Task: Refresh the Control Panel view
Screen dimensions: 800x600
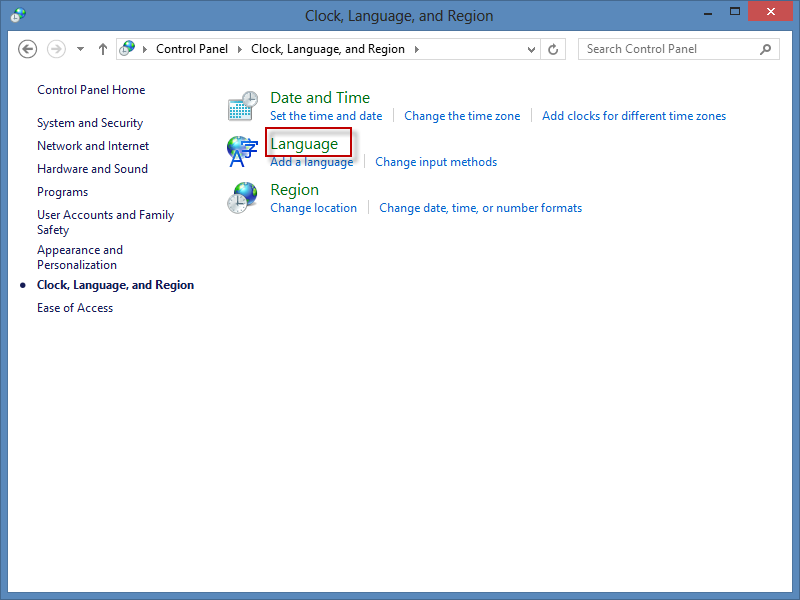Action: 554,49
